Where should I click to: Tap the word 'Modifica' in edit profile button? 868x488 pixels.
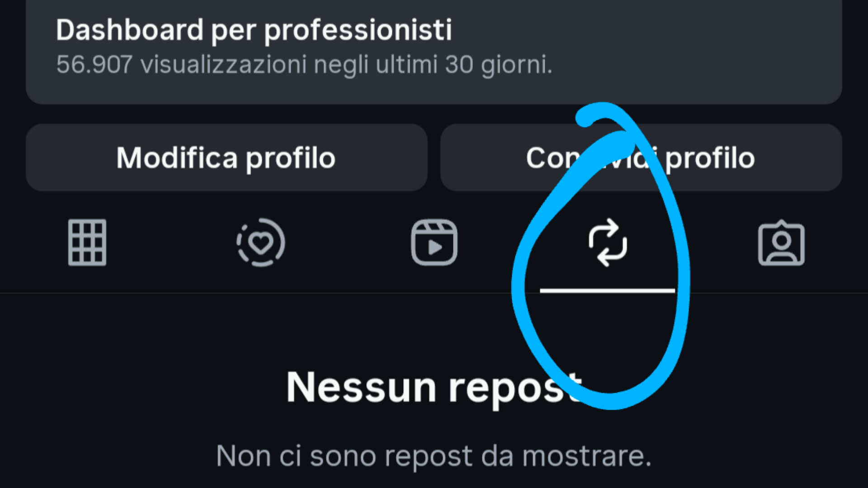click(x=177, y=158)
